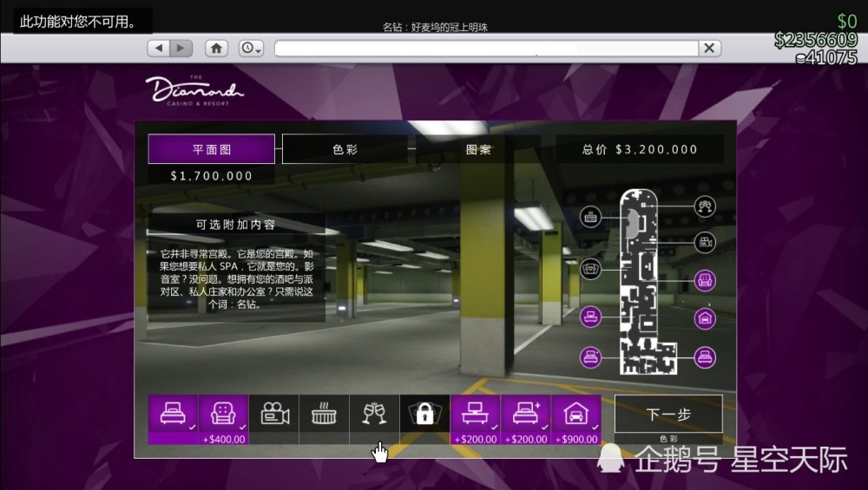Go forward with the browser forward arrow
The image size is (868, 490).
(181, 48)
